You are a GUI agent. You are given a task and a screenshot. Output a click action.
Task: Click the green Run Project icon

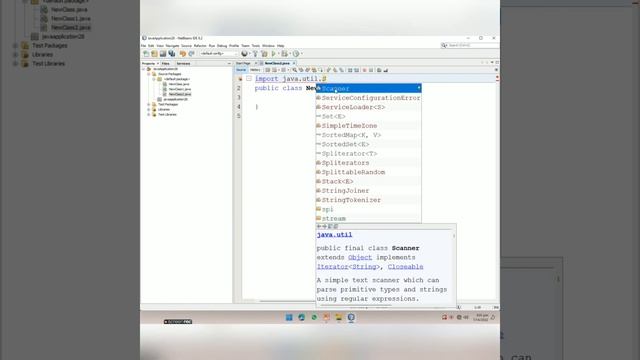point(273,53)
